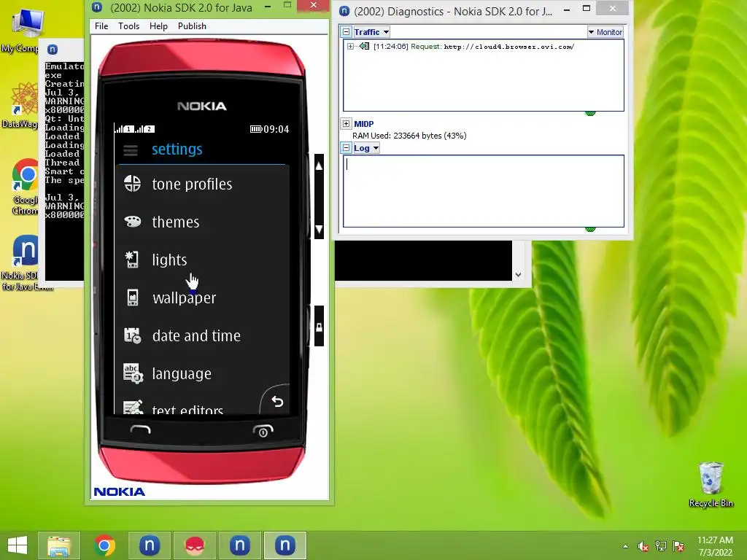This screenshot has width=747, height=560.
Task: Tap the wallpaper settings icon
Action: tap(133, 297)
